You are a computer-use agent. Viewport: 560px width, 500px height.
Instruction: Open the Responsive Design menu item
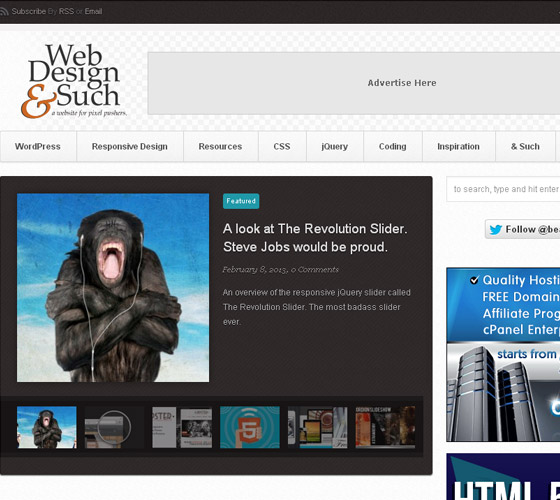(x=130, y=146)
